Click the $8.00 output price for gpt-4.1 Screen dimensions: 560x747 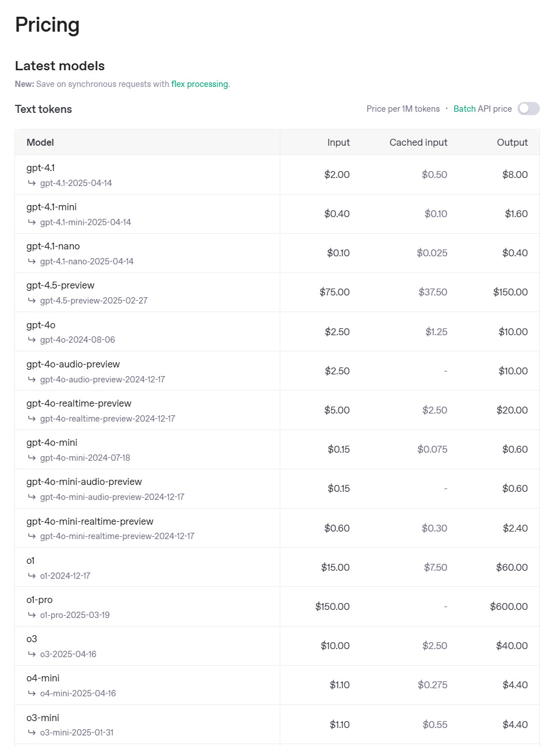tap(515, 175)
